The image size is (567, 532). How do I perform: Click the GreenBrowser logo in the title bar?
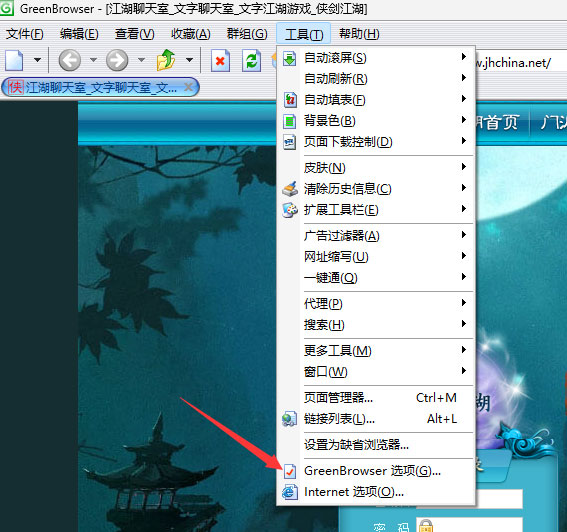[7, 8]
